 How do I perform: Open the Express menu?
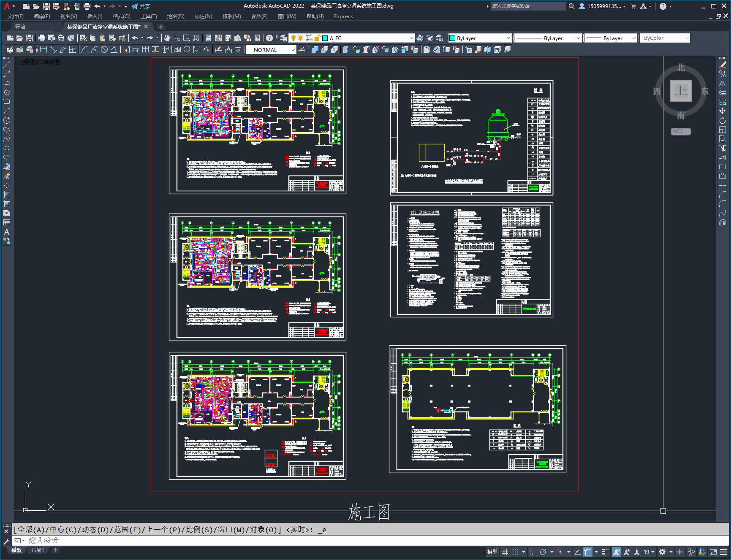click(x=343, y=16)
